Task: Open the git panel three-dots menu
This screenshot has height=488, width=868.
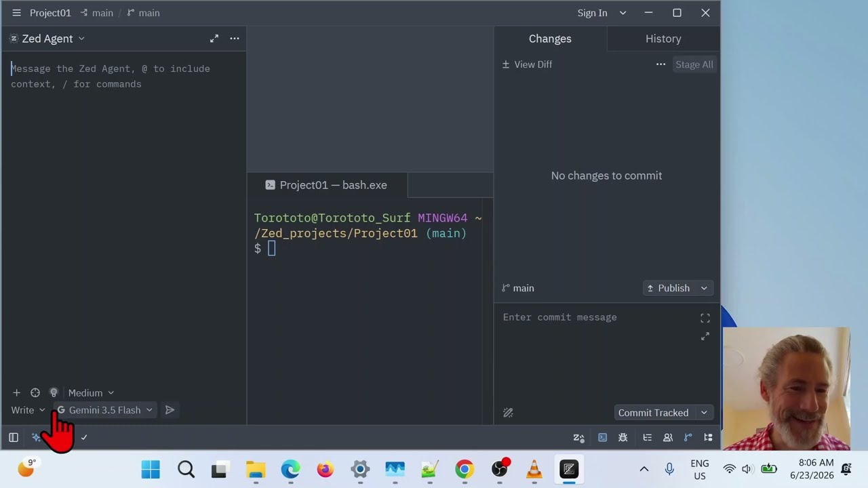Action: (660, 64)
